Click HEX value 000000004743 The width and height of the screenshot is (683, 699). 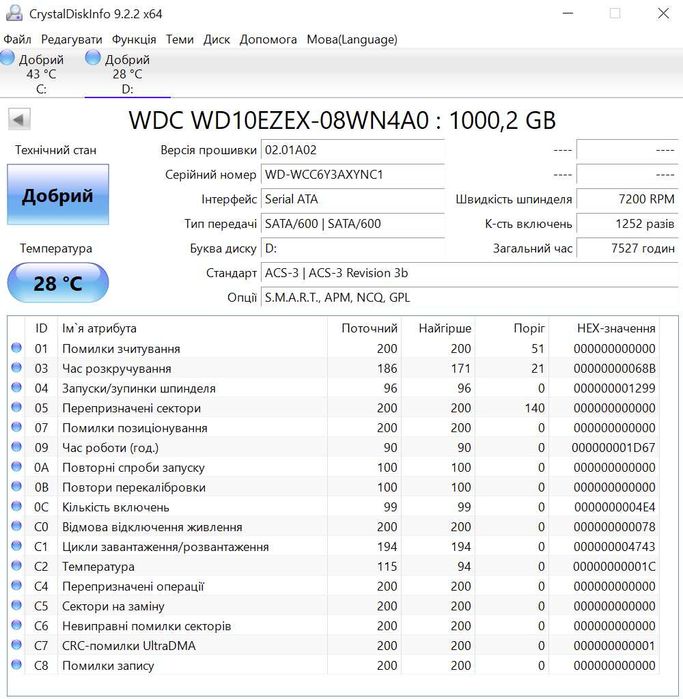click(614, 546)
